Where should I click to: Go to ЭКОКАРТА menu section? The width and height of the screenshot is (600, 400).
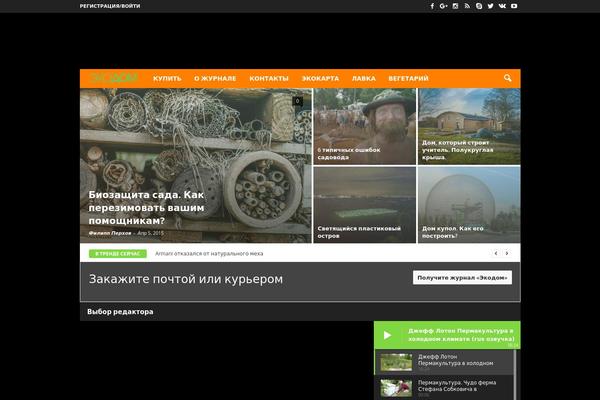[x=320, y=78]
